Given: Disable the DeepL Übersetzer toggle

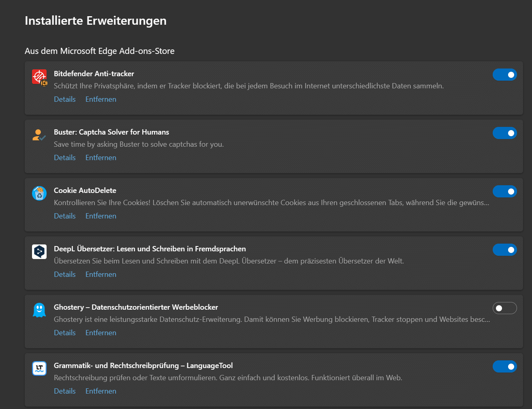Looking at the screenshot, I should 504,250.
